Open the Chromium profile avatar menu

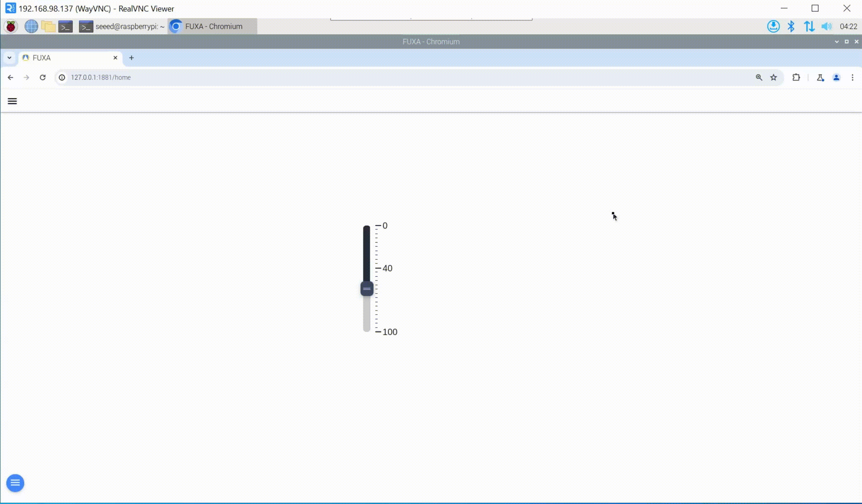point(836,78)
